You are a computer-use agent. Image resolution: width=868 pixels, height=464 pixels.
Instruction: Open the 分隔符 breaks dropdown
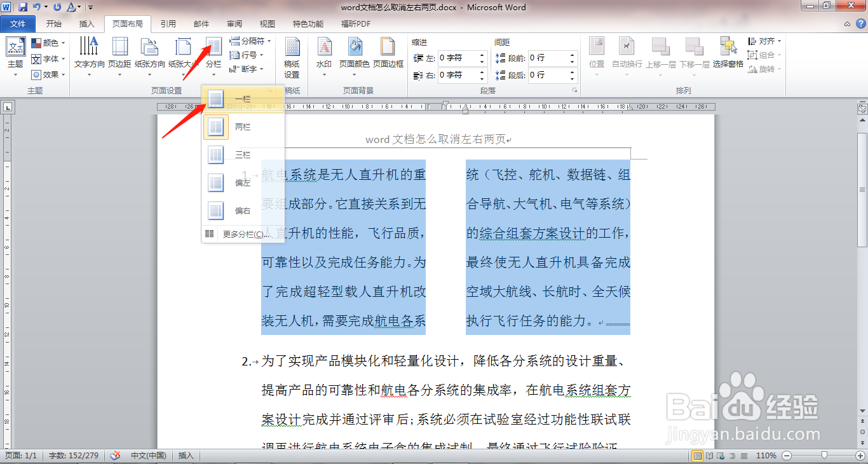(250, 41)
